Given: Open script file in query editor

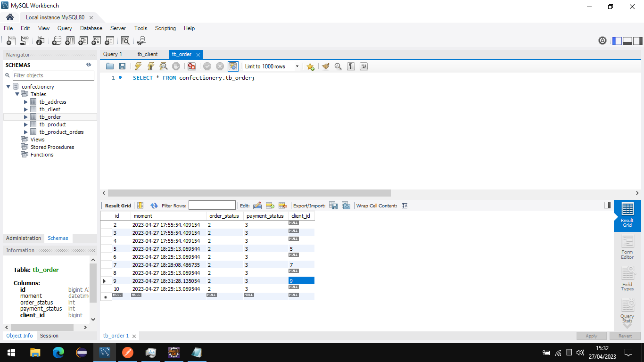Looking at the screenshot, I should [x=110, y=66].
